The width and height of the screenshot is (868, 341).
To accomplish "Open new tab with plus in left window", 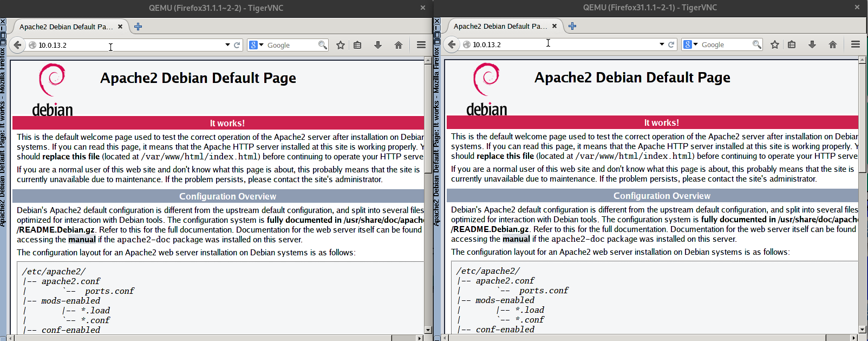I will (x=138, y=27).
